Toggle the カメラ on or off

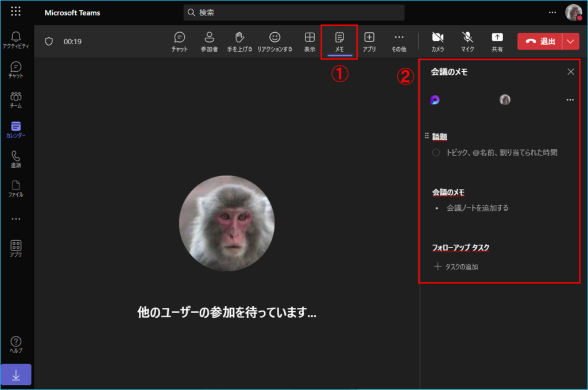coord(438,41)
